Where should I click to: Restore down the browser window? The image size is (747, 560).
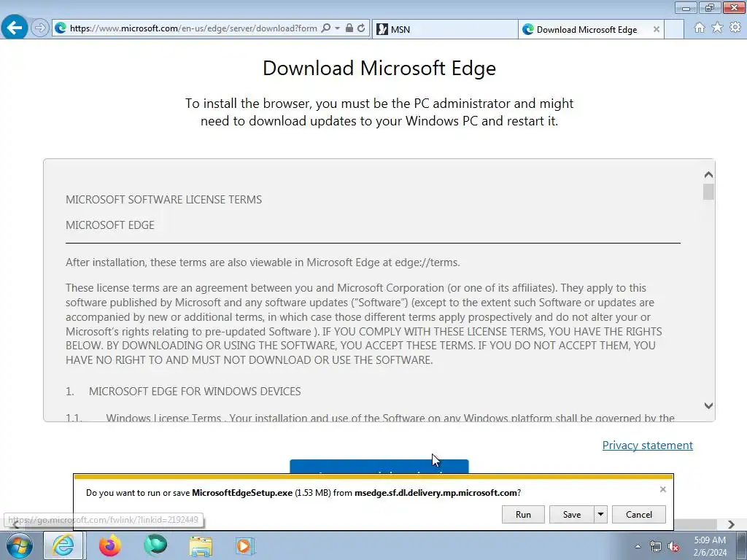click(x=710, y=7)
